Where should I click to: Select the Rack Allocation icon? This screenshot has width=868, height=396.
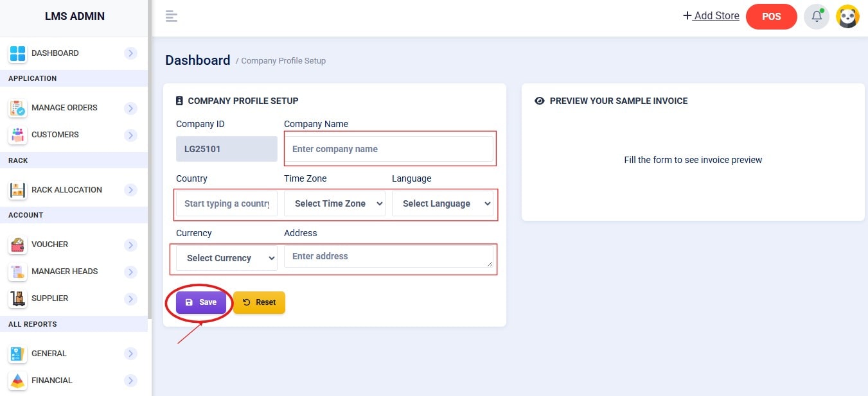pos(17,191)
